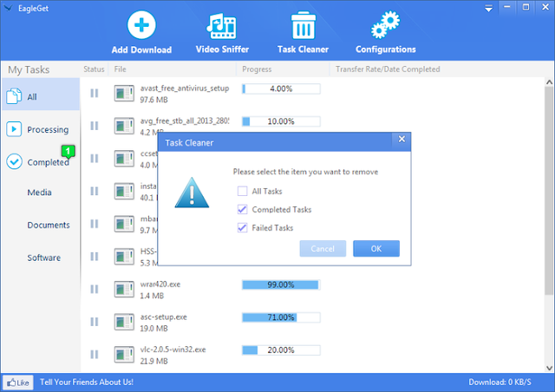Click file icon of the HSS row

click(124, 257)
